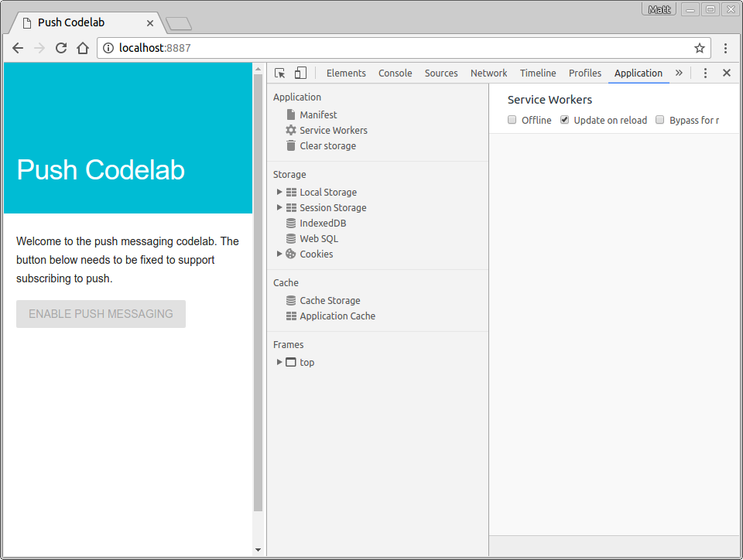Click the Clear storage trash icon
This screenshot has height=560, width=743.
pyautogui.click(x=290, y=145)
